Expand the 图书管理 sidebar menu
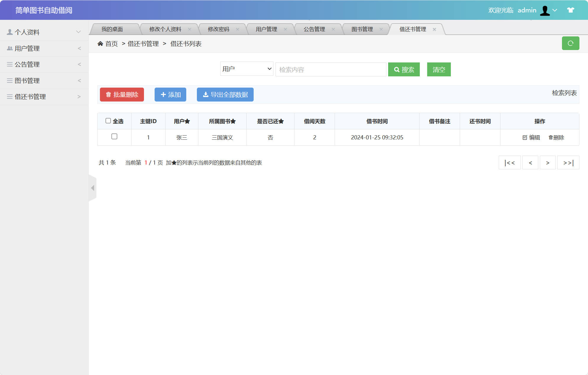 pos(44,80)
